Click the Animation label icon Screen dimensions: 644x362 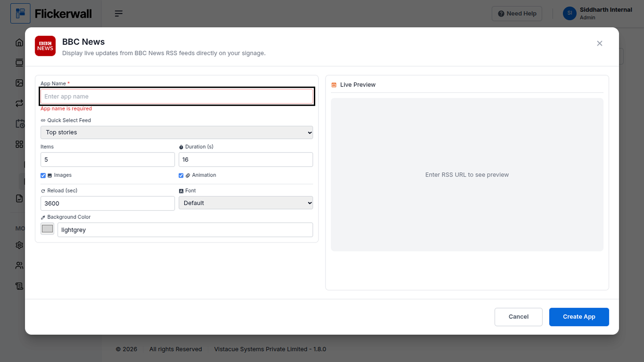(188, 176)
